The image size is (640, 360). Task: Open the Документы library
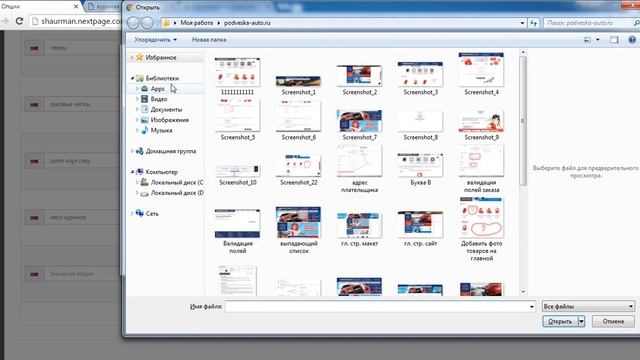[x=166, y=110]
